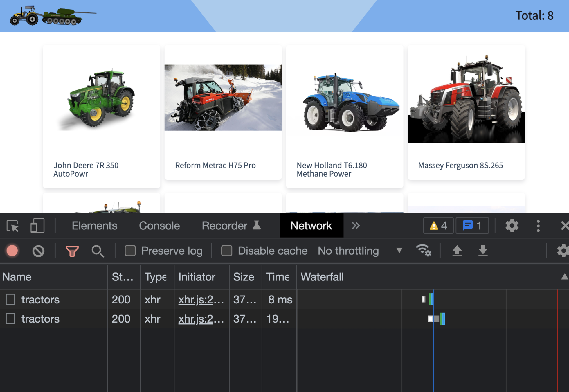This screenshot has width=569, height=392.
Task: Enable the Preserve log checkbox
Action: coord(130,251)
